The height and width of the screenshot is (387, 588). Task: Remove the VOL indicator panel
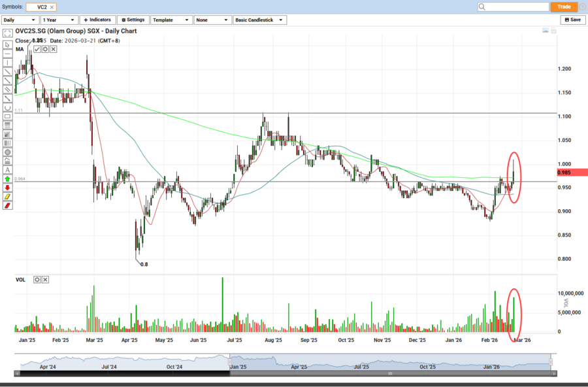(46, 280)
